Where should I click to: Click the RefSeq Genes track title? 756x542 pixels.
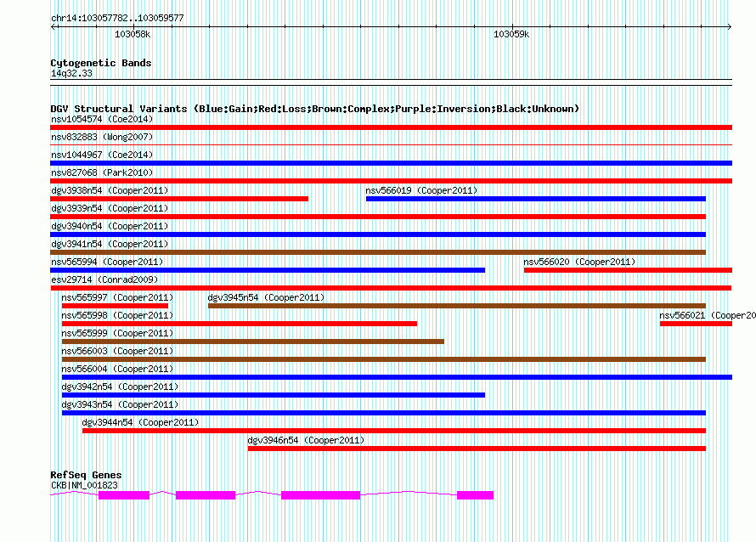point(86,475)
